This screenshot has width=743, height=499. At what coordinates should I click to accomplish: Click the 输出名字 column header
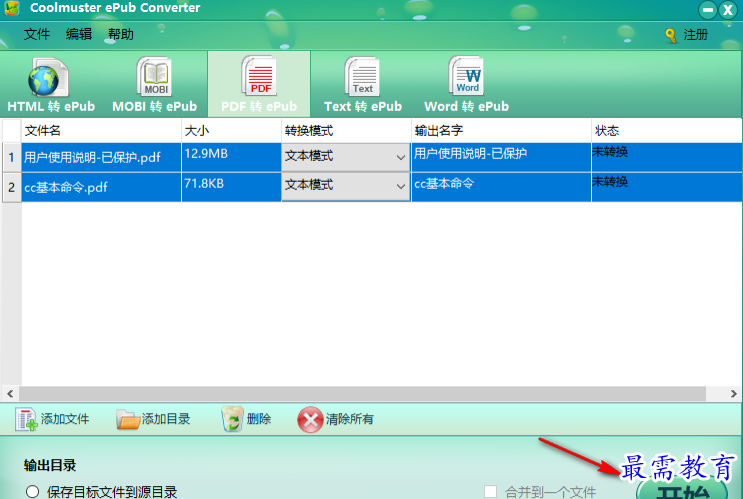(x=501, y=131)
